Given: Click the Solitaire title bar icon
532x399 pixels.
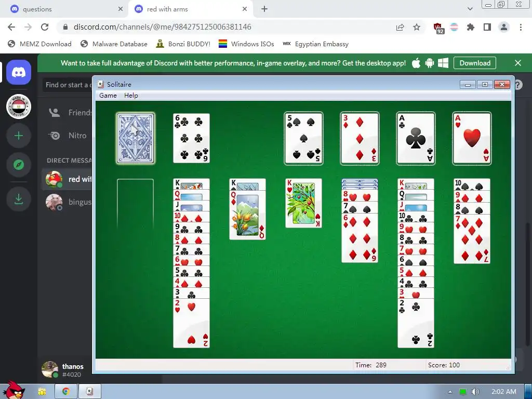Looking at the screenshot, I should point(101,84).
